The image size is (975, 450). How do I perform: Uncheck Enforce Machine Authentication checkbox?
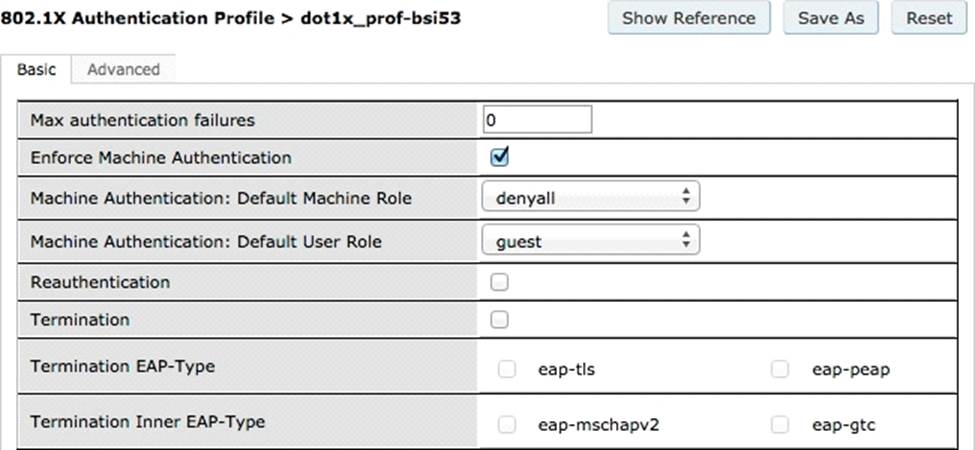[500, 157]
